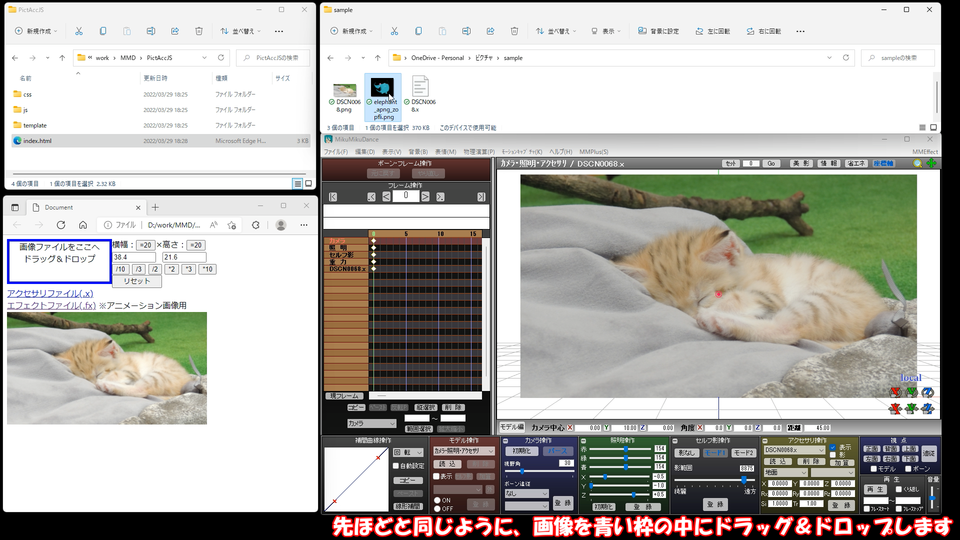Screen dimensions: 960x540
Task: Click Delete trash icon in PictAccJS Explorer
Action: point(198,31)
